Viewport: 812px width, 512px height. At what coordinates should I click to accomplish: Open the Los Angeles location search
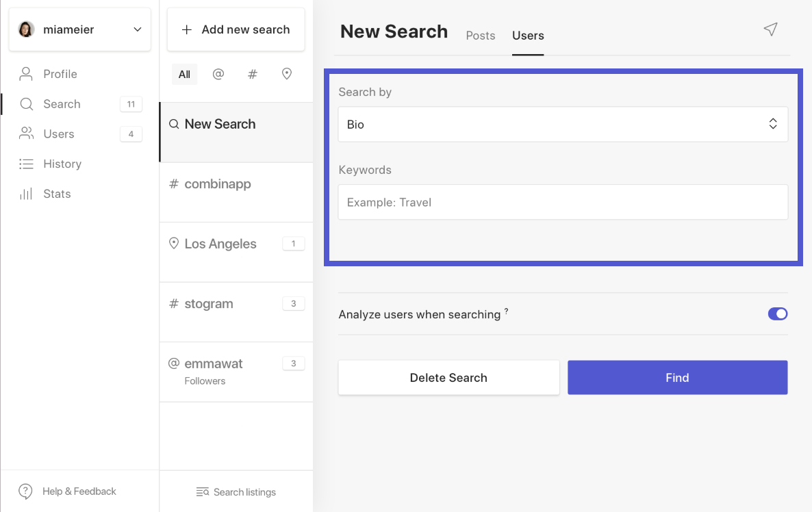pyautogui.click(x=236, y=252)
